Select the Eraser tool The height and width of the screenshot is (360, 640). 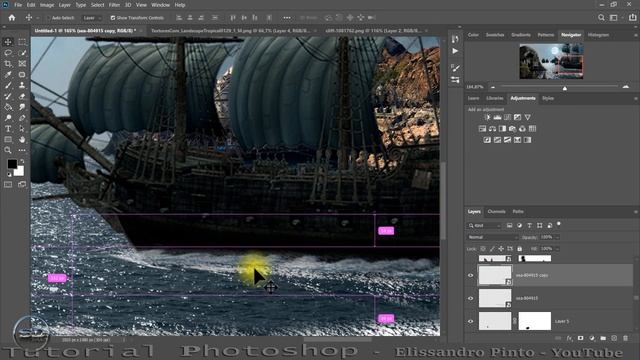click(x=22, y=96)
